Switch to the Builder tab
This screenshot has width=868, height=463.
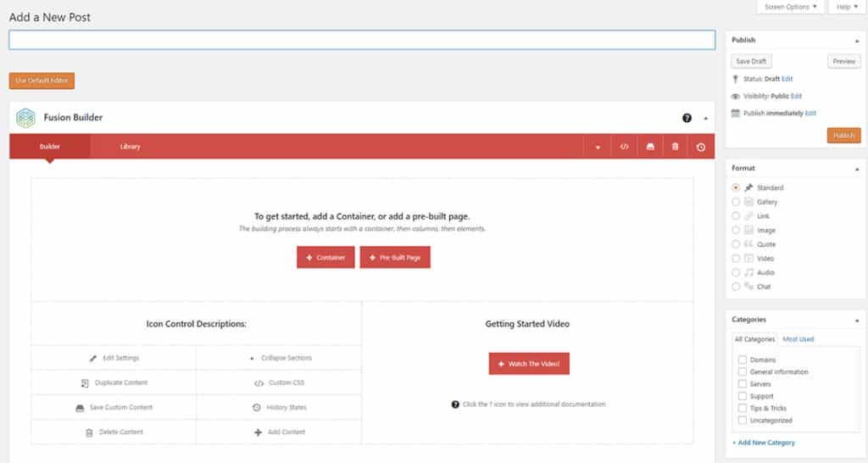[49, 147]
